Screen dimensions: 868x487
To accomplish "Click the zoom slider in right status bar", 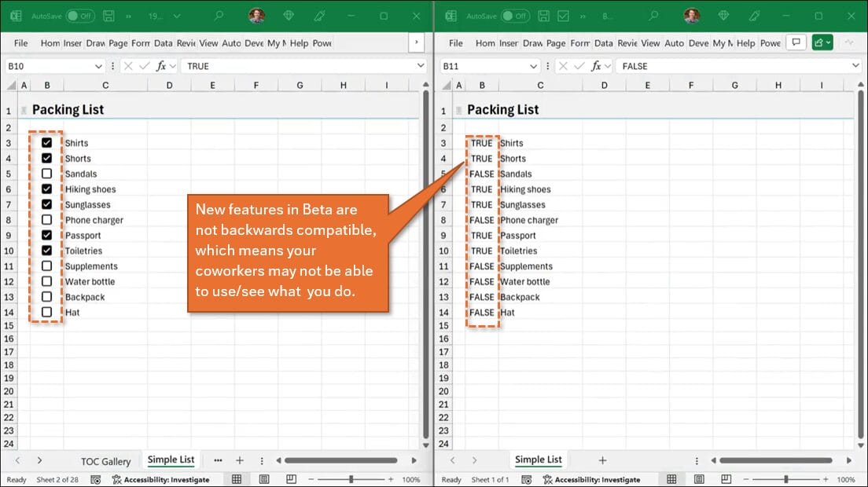I will pyautogui.click(x=786, y=479).
